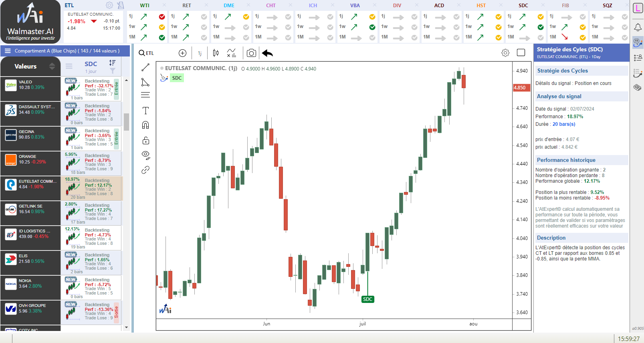Activate the magnet snapping tool
The width and height of the screenshot is (644, 343).
tap(145, 125)
